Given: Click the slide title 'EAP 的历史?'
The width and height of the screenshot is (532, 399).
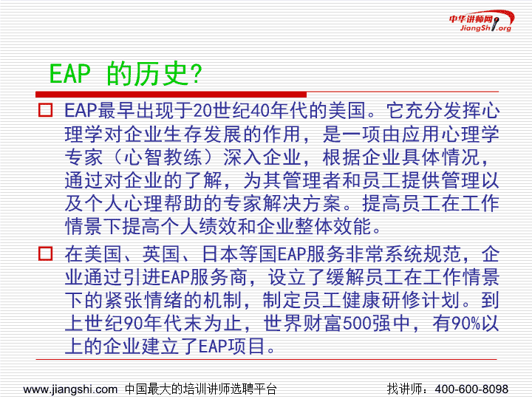Looking at the screenshot, I should coord(126,74).
